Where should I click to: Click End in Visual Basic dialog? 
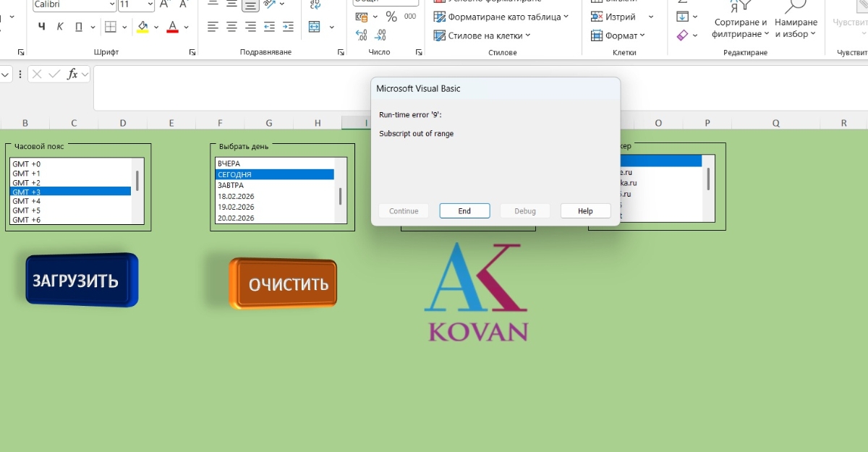tap(464, 211)
